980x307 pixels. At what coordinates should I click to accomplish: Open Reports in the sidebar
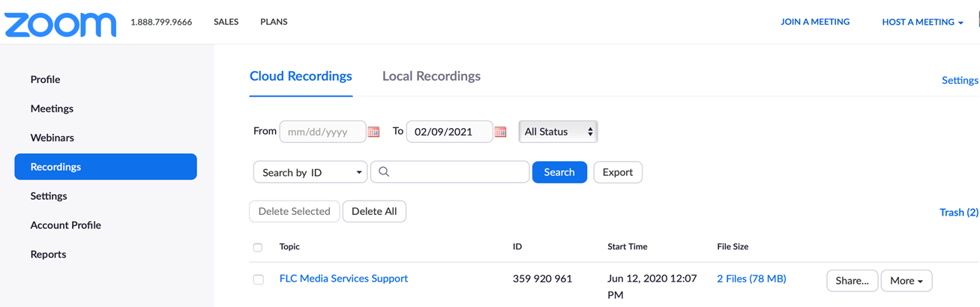(48, 255)
